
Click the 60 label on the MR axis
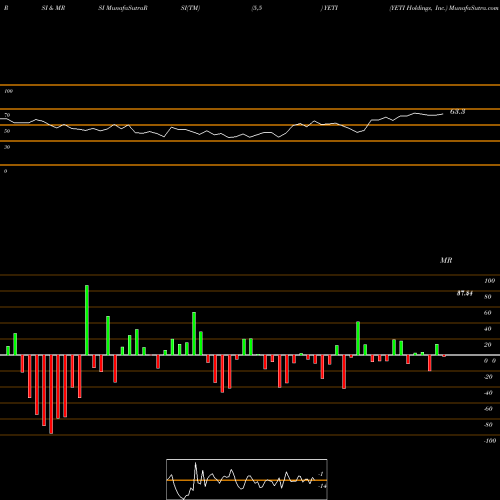487,313
